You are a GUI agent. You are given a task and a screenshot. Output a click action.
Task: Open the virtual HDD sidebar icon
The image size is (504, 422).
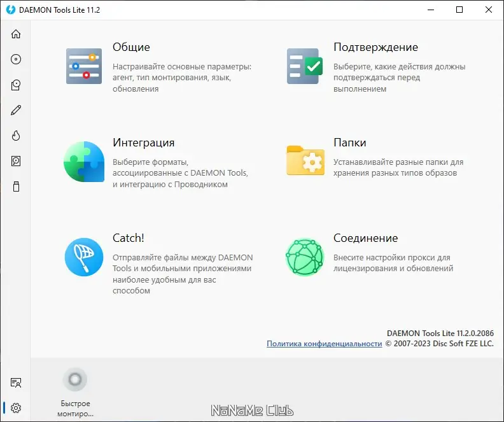click(x=16, y=161)
